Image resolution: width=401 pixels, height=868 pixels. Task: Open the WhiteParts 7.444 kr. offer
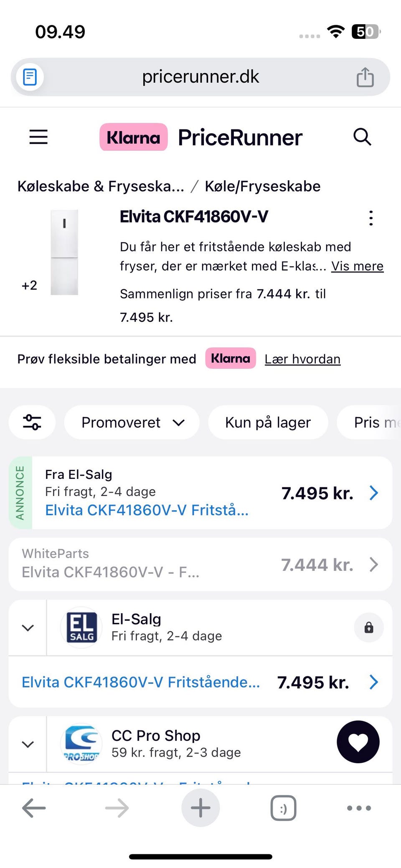(200, 564)
